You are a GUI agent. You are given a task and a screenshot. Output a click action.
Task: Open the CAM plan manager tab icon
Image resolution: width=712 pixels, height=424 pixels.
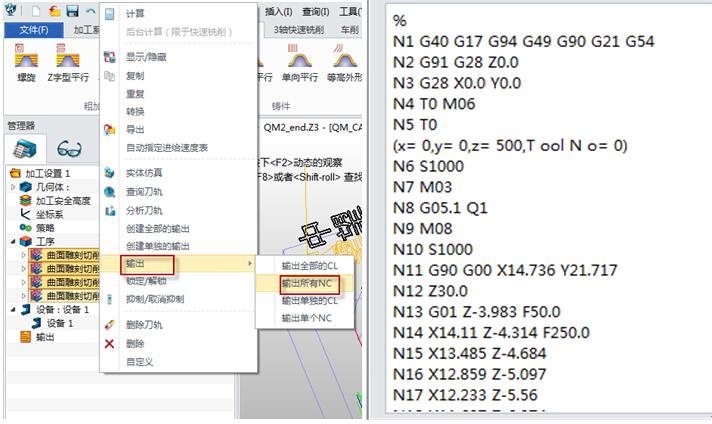[25, 148]
